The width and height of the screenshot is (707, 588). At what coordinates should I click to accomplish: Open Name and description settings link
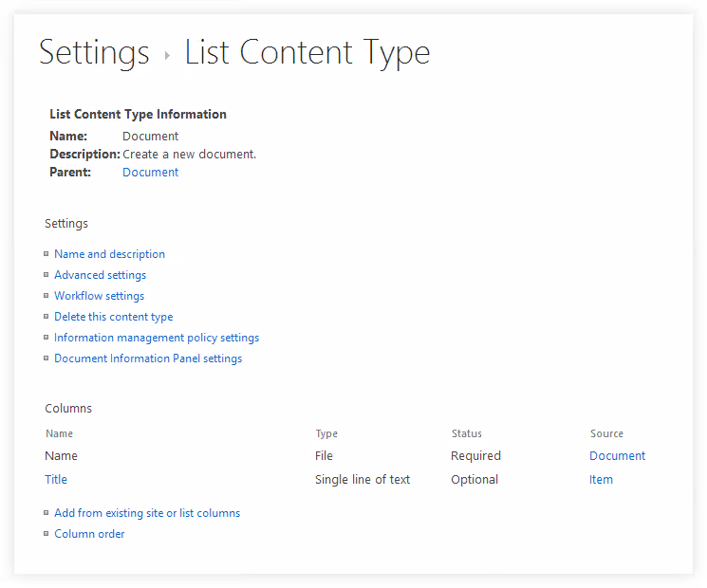(109, 254)
